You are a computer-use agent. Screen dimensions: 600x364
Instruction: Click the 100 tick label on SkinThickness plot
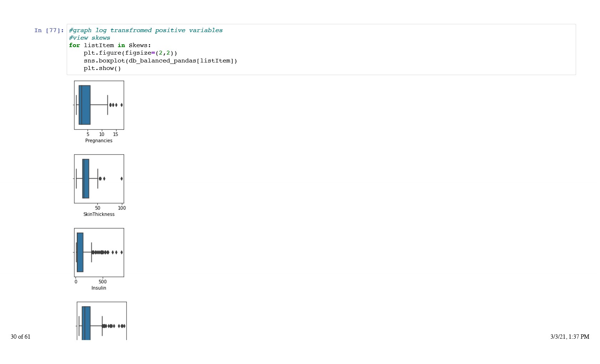pos(122,208)
